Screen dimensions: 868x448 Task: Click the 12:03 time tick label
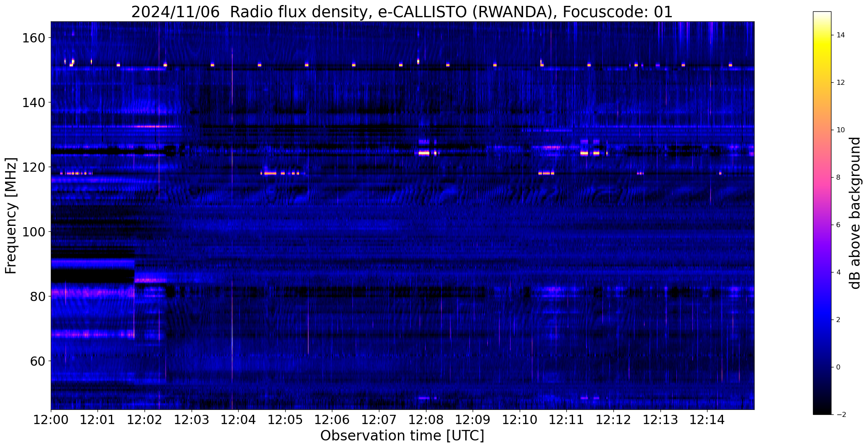(192, 419)
